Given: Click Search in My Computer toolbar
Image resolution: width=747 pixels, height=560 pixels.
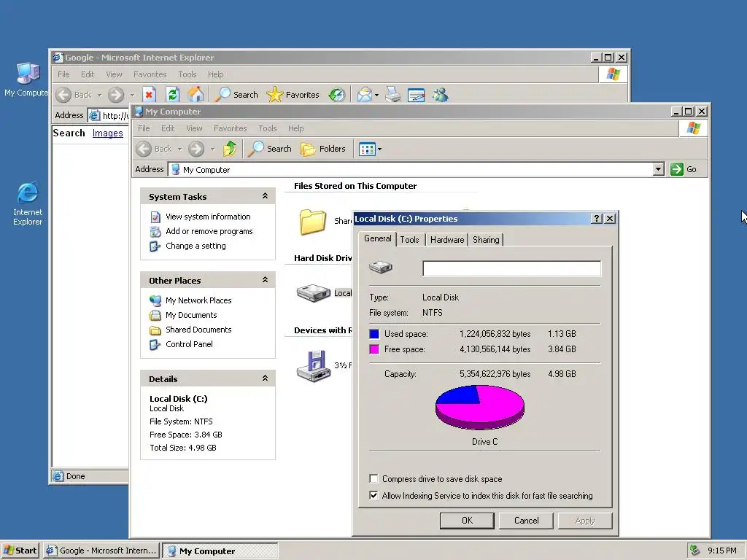Looking at the screenshot, I should (270, 149).
